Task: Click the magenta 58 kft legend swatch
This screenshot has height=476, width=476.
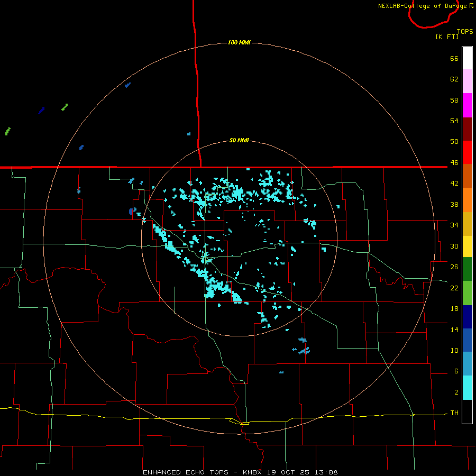Action: (x=467, y=105)
